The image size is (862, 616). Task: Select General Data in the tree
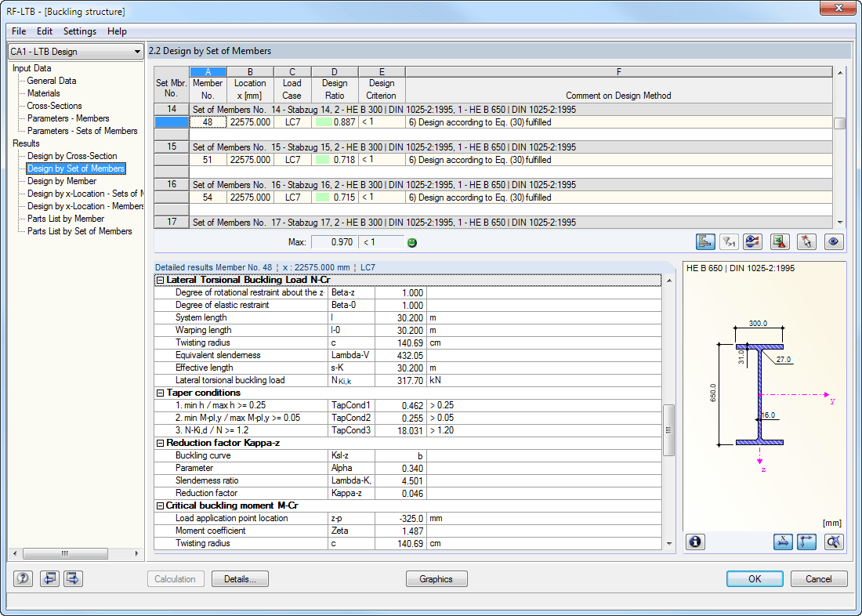52,81
